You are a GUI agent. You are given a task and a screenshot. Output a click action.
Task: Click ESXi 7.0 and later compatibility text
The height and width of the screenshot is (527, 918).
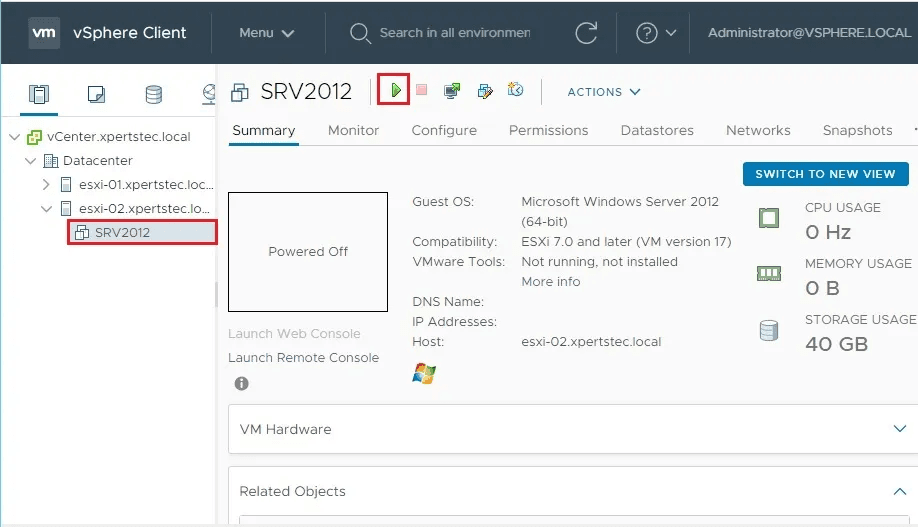tap(626, 242)
